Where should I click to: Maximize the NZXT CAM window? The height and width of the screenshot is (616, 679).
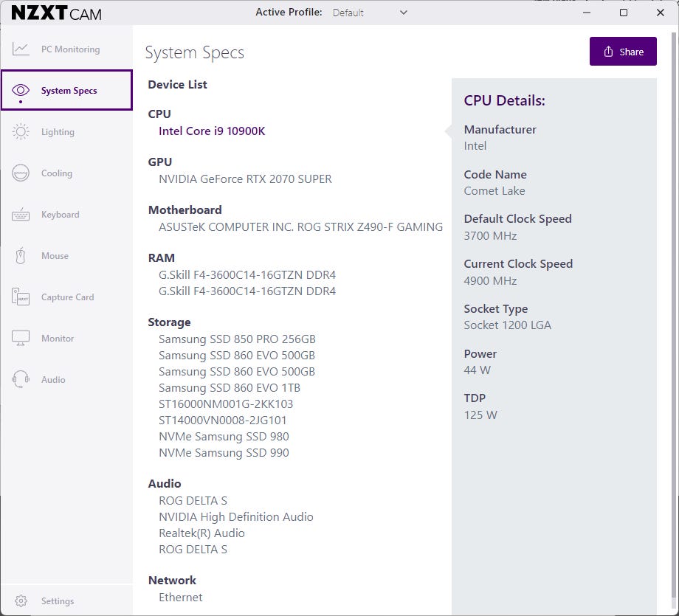pyautogui.click(x=623, y=13)
